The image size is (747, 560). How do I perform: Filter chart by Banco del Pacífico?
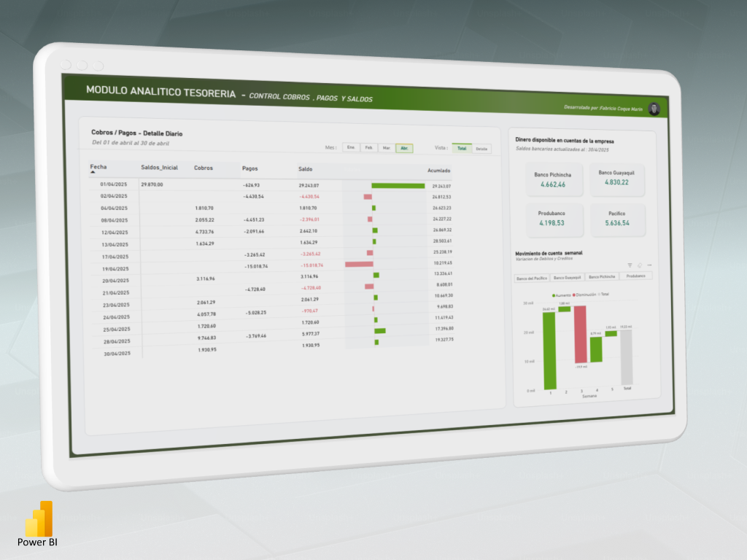[532, 278]
